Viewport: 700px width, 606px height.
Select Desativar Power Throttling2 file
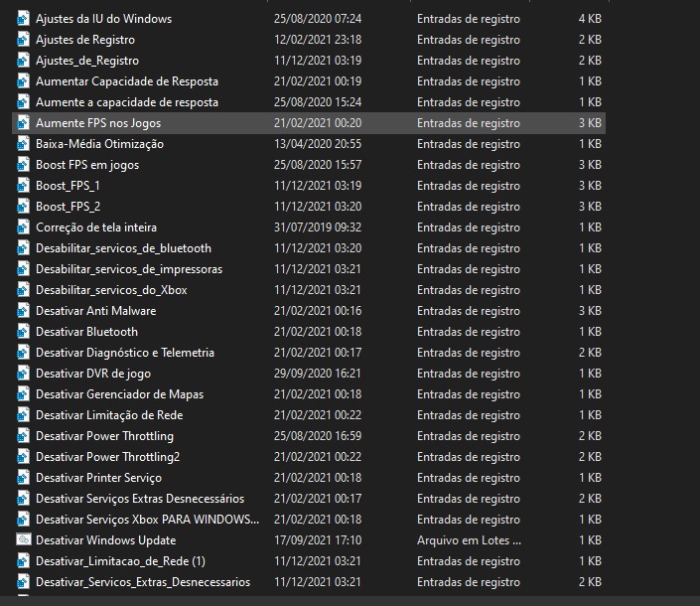coord(107,457)
